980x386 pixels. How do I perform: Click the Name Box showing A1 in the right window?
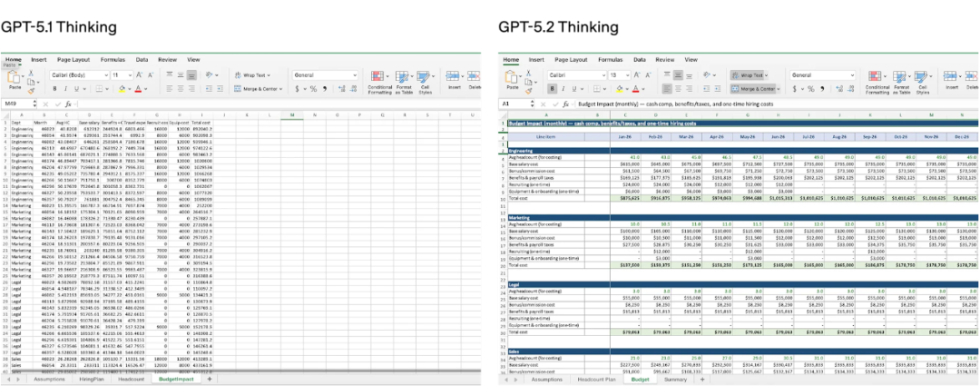(x=514, y=104)
